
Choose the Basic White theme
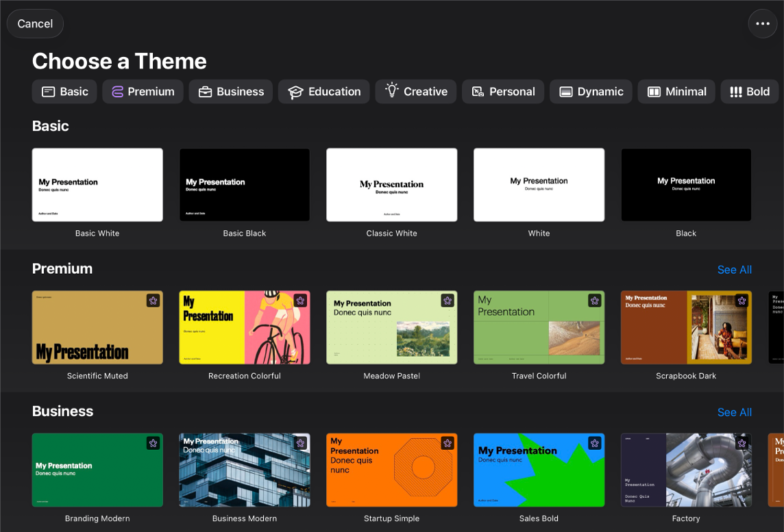click(97, 185)
